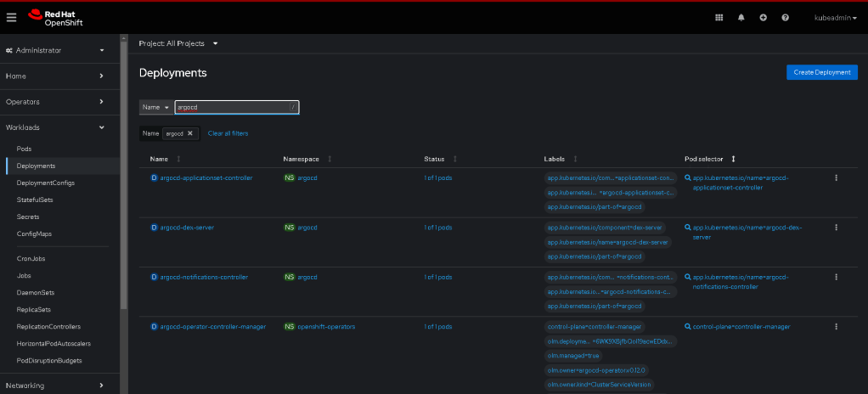This screenshot has height=394, width=868.
Task: Click label olm.owner.kind=ClusterServiceVersion
Action: [x=600, y=385]
